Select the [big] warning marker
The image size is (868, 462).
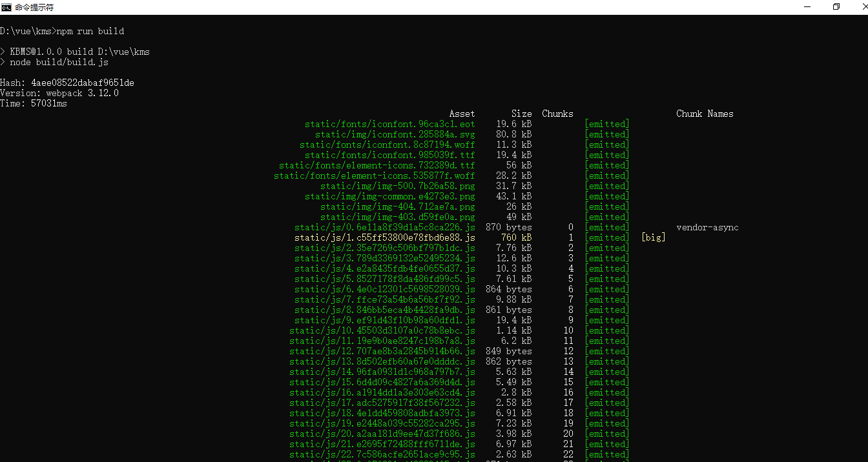[653, 237]
